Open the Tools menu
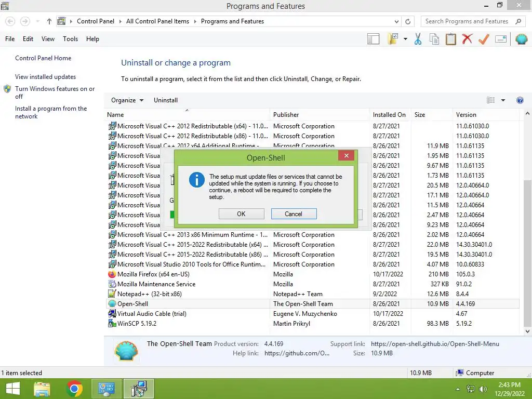 point(70,39)
